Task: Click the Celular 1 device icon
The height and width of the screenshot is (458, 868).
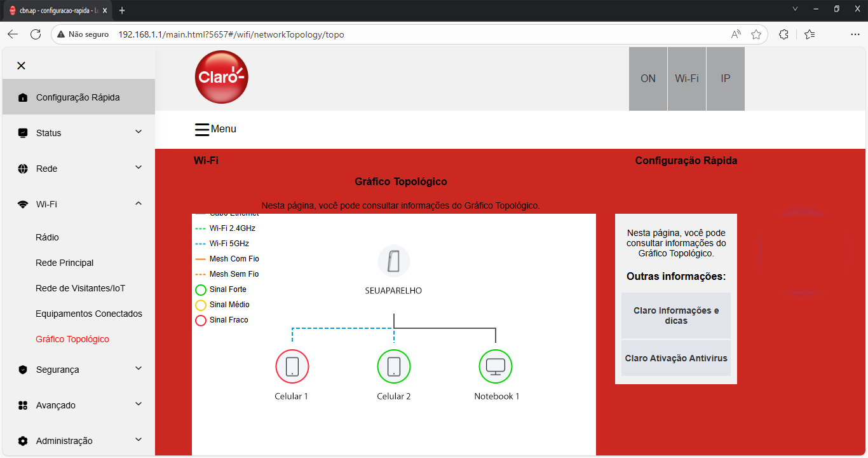Action: pos(292,366)
